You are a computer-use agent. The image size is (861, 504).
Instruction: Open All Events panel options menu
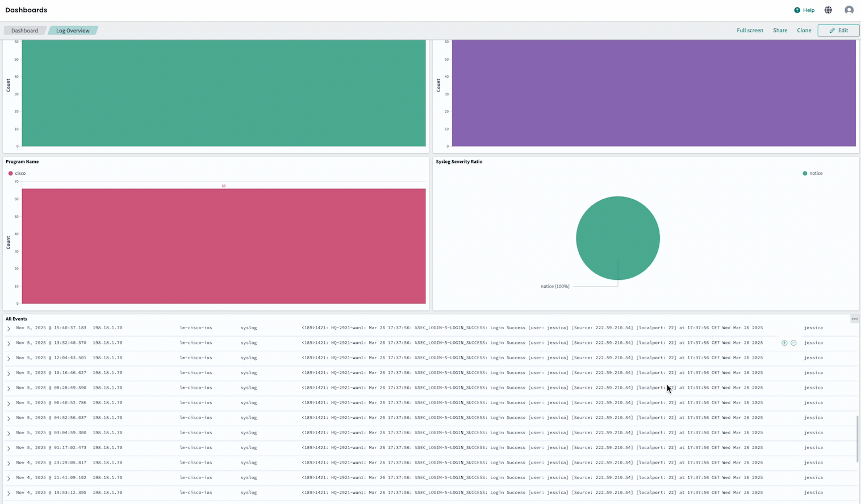(854, 319)
